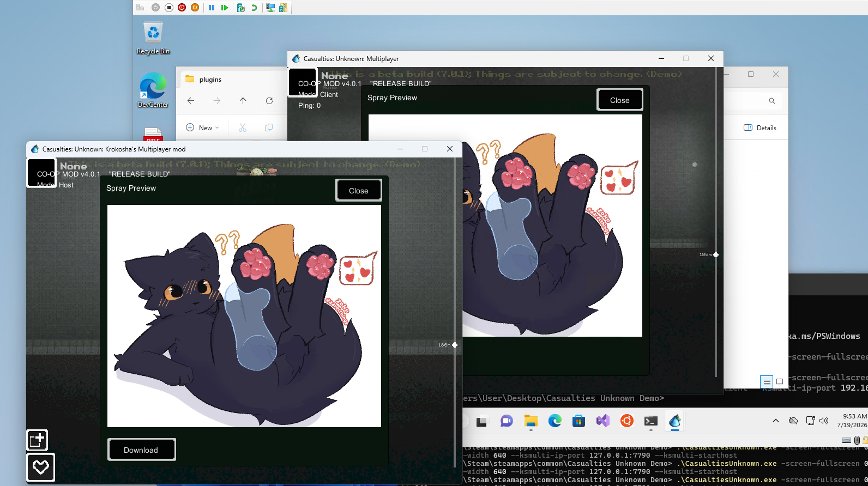Click the cloud sync off tray icon
Viewport: 868px width, 486px height.
point(793,421)
